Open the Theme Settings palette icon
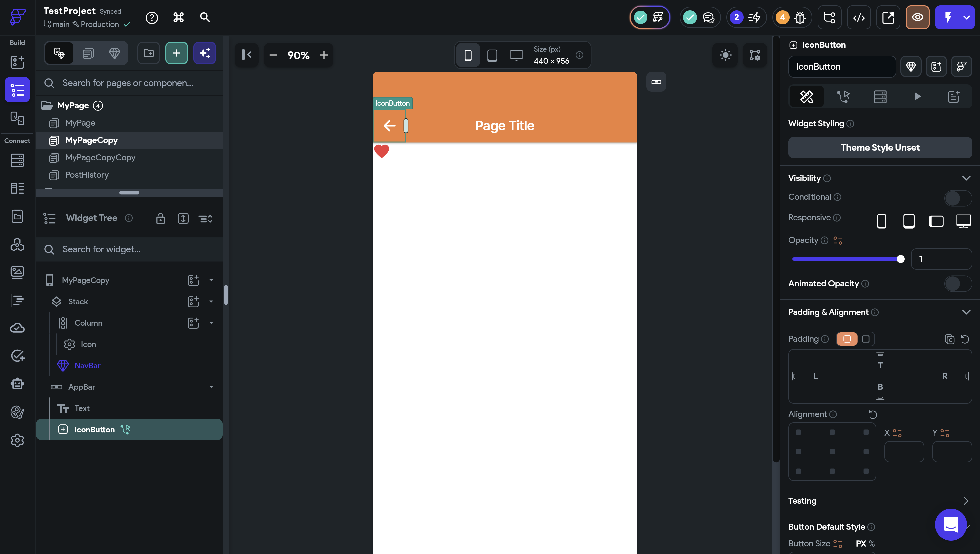This screenshot has width=980, height=554. click(17, 412)
